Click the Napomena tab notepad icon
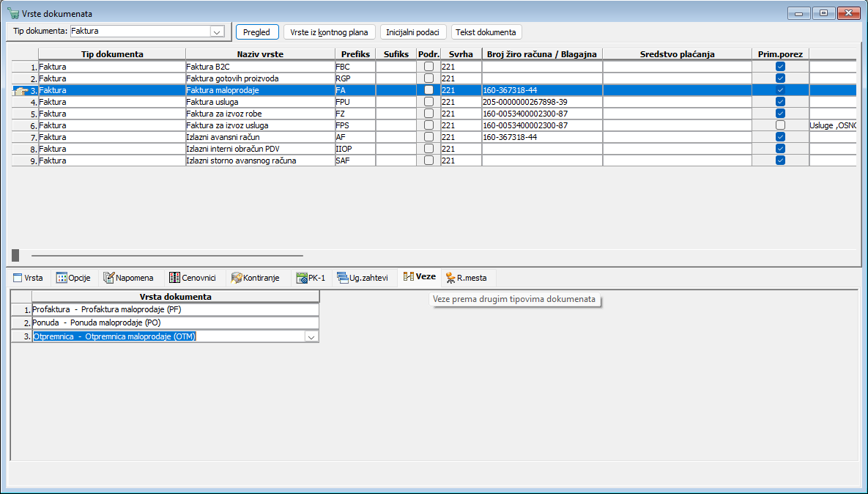 coord(108,278)
